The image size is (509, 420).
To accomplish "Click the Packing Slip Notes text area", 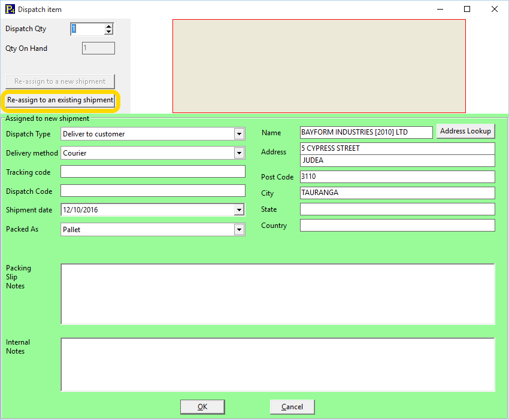I will tap(278, 294).
